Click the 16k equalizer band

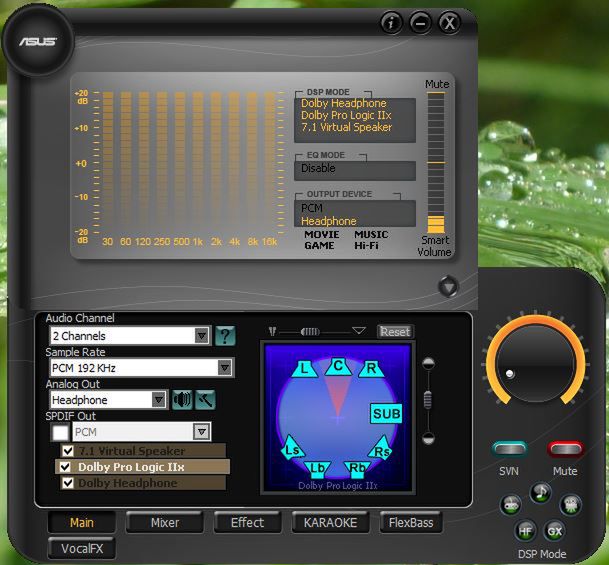coord(270,162)
